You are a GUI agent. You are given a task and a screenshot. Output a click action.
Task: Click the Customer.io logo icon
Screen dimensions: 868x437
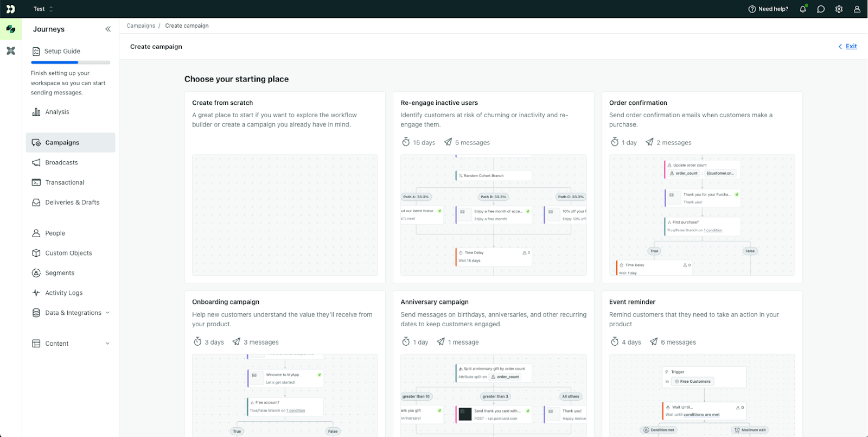[x=10, y=9]
